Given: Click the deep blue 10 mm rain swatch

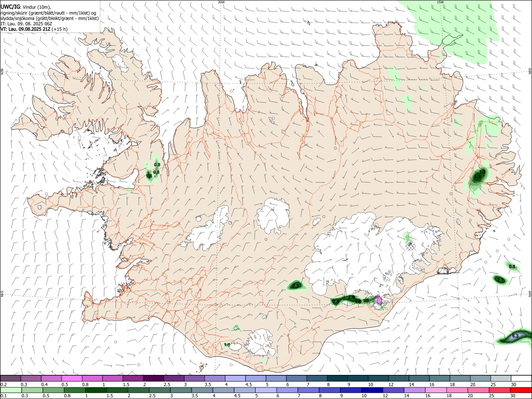Looking at the screenshot, I should pyautogui.click(x=372, y=390).
